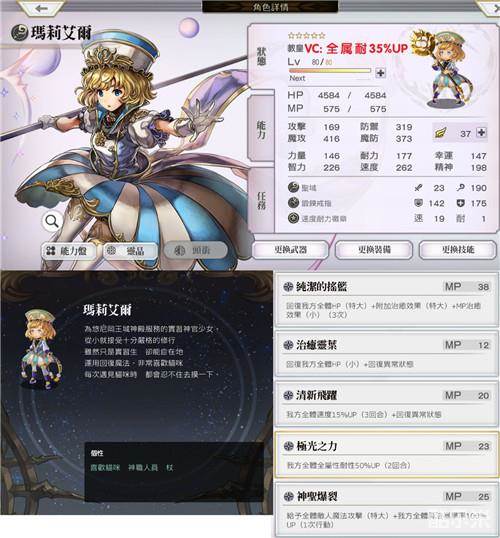Open the 狀態 status tab
The width and height of the screenshot is (500, 538).
point(261,57)
